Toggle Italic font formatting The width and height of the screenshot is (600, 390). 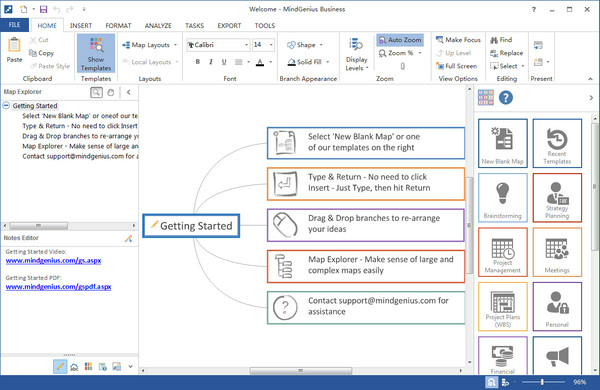210,62
